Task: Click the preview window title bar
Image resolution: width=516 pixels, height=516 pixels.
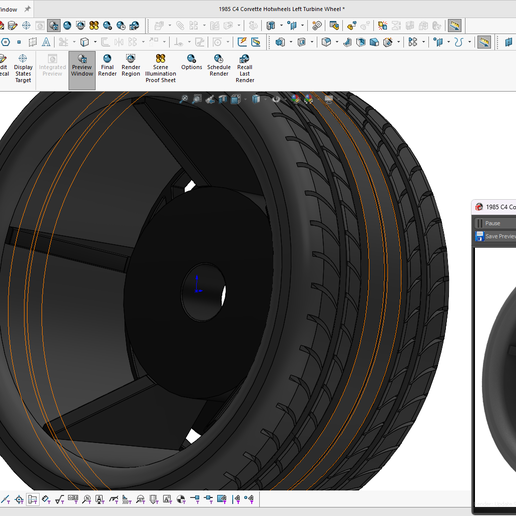Action: coord(495,207)
